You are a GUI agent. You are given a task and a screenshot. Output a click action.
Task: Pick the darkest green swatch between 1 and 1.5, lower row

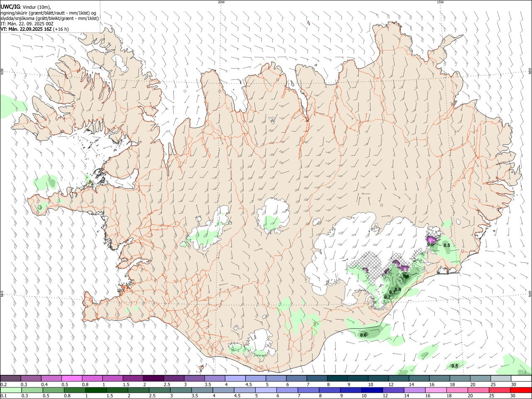click(96, 390)
